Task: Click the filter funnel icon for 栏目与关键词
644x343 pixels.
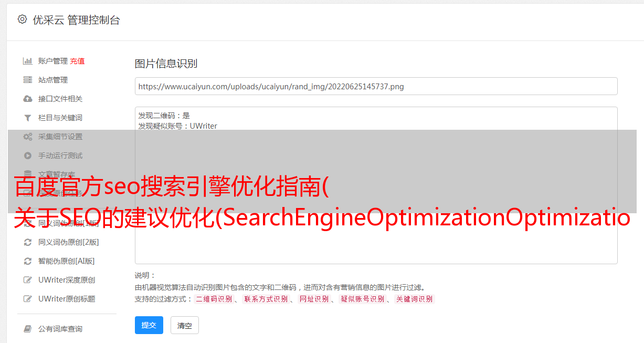Action: point(28,118)
